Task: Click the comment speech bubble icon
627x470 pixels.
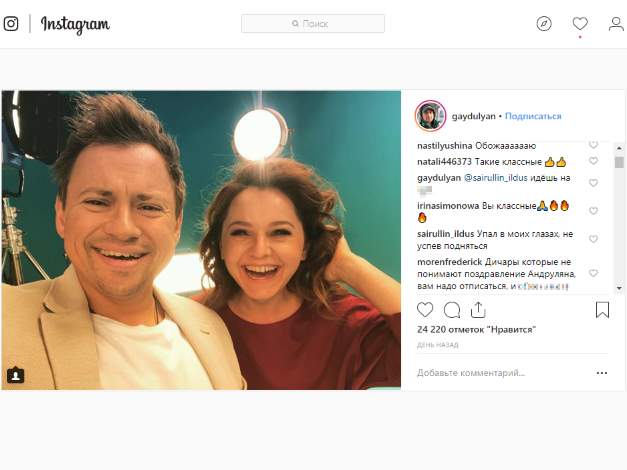Action: click(x=452, y=310)
